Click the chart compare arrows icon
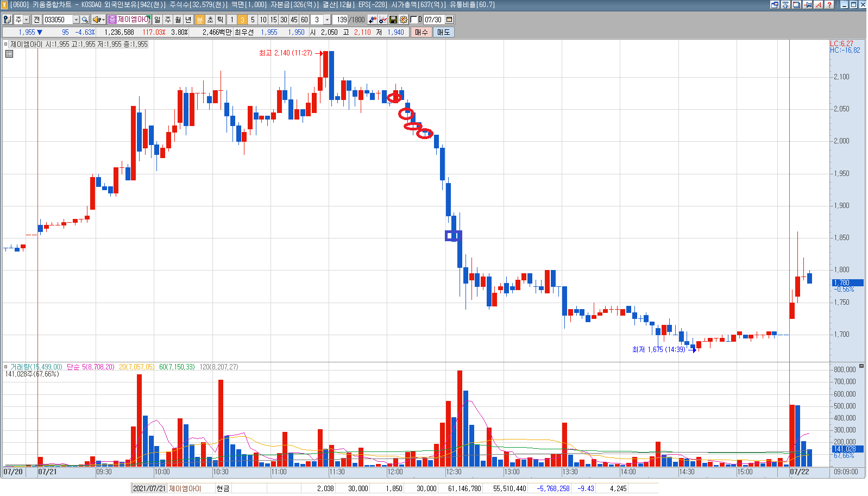 [x=373, y=20]
